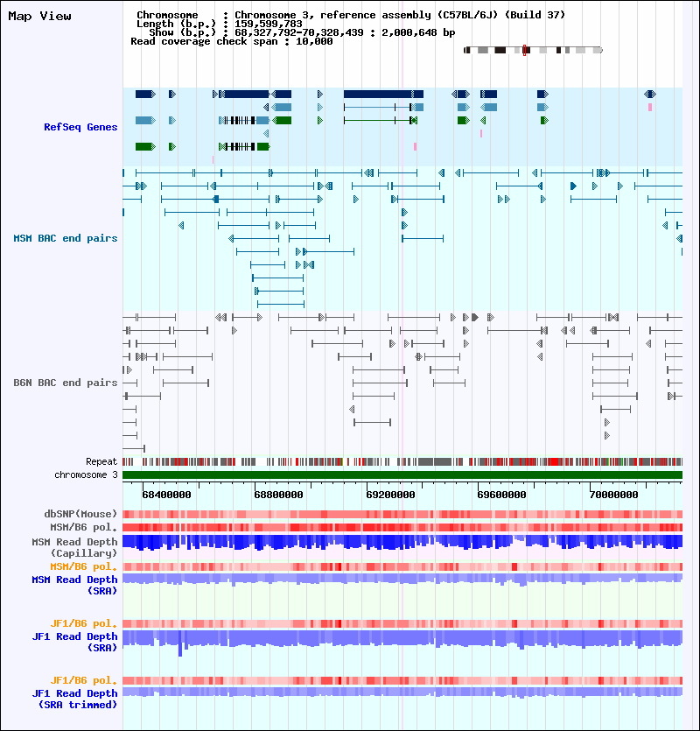Click the 68400000 ruler coordinate
The width and height of the screenshot is (700, 731).
(166, 495)
